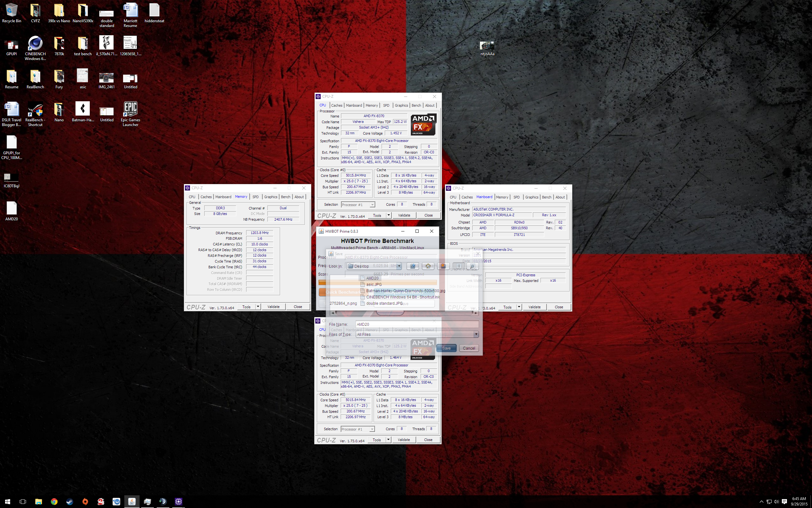Image resolution: width=812 pixels, height=508 pixels.
Task: Click Validate in top CPU-Z window
Action: click(404, 215)
